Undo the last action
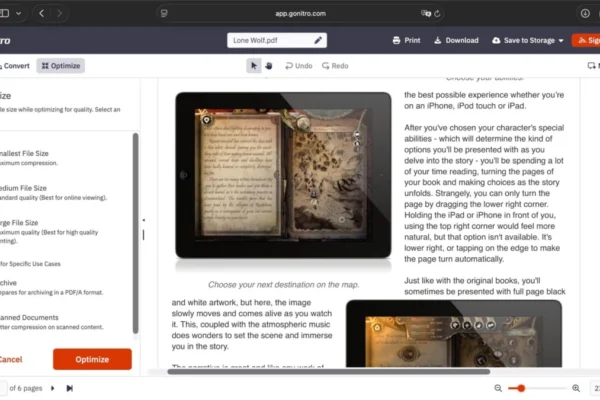The height and width of the screenshot is (400, 600). (x=299, y=66)
